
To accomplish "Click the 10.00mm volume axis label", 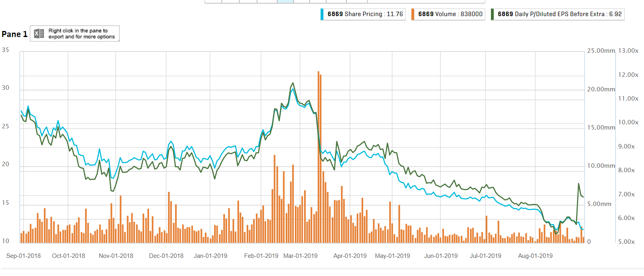I will [x=601, y=166].
